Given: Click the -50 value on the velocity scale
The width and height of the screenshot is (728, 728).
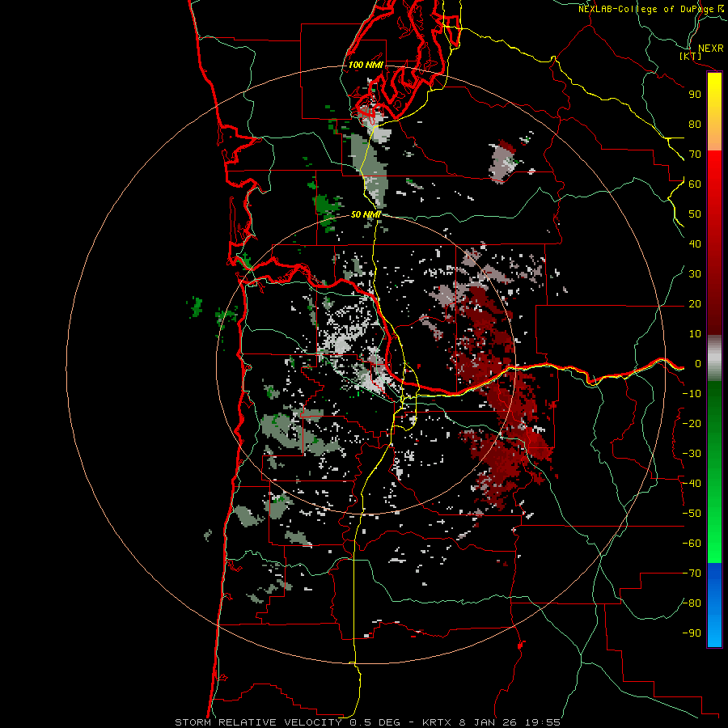Looking at the screenshot, I should 692,514.
